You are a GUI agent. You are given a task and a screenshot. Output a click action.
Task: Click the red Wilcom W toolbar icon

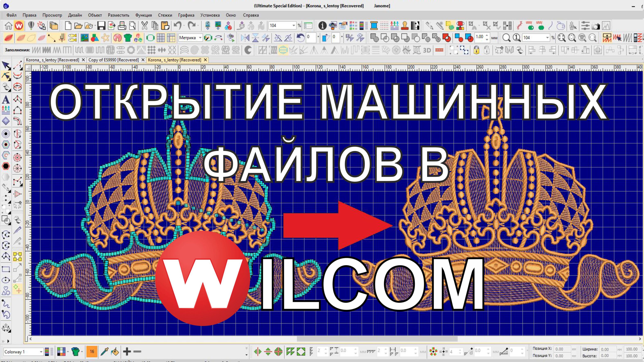pos(19,26)
